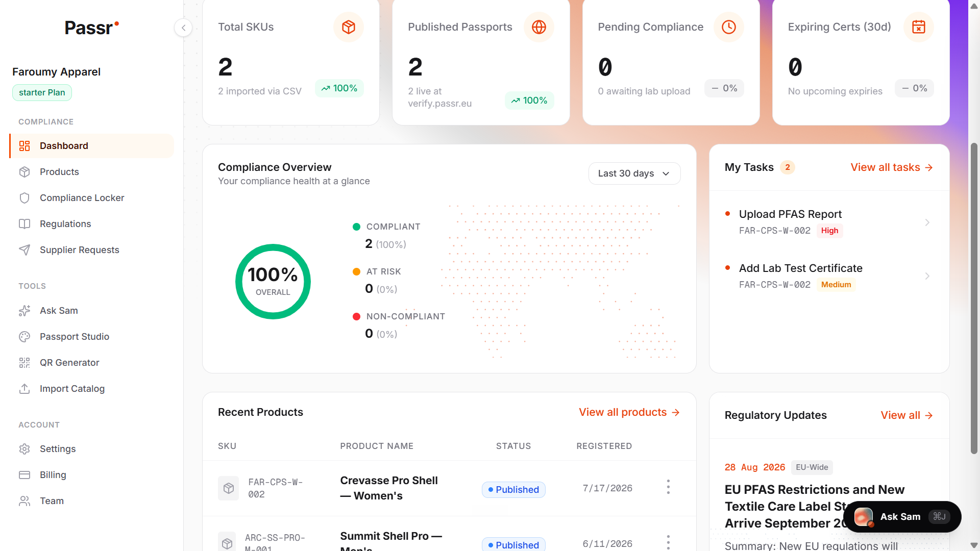Open row actions for Summit Shell Pro
980x551 pixels.
[668, 542]
